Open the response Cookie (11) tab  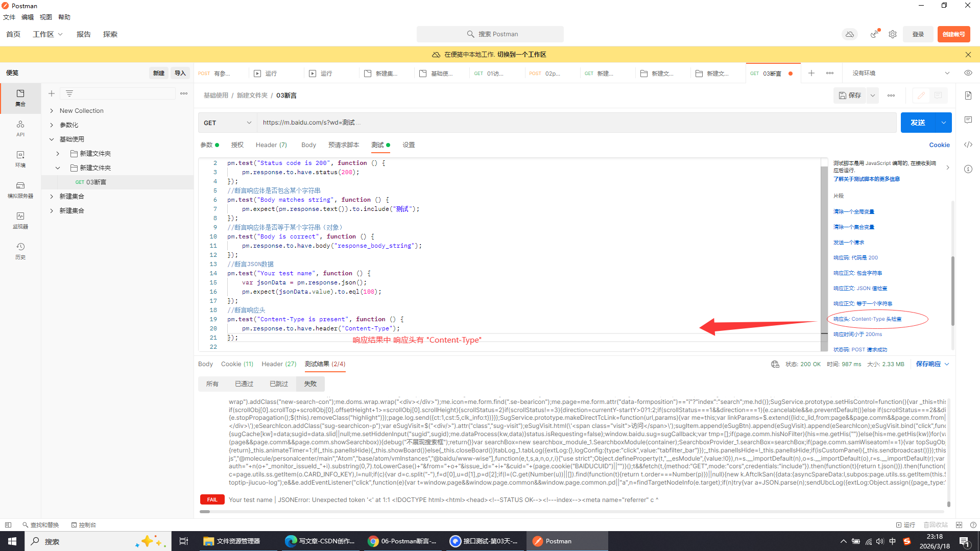tap(237, 364)
